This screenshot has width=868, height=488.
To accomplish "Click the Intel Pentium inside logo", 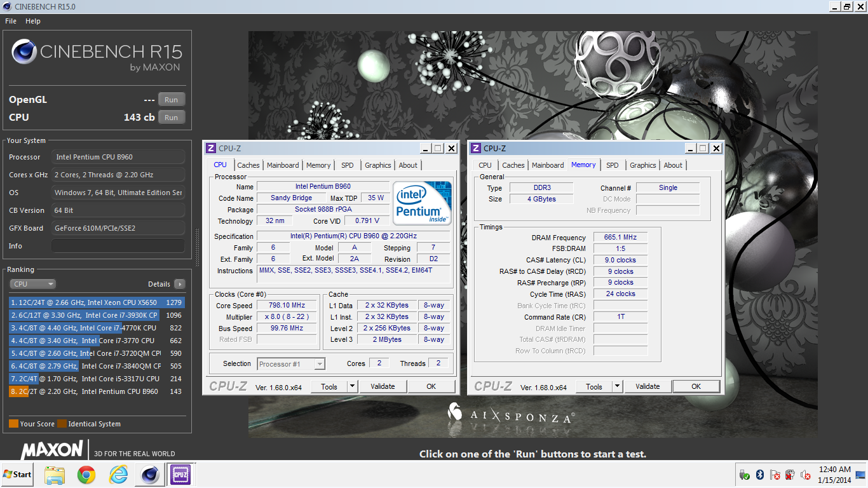I will (x=422, y=203).
